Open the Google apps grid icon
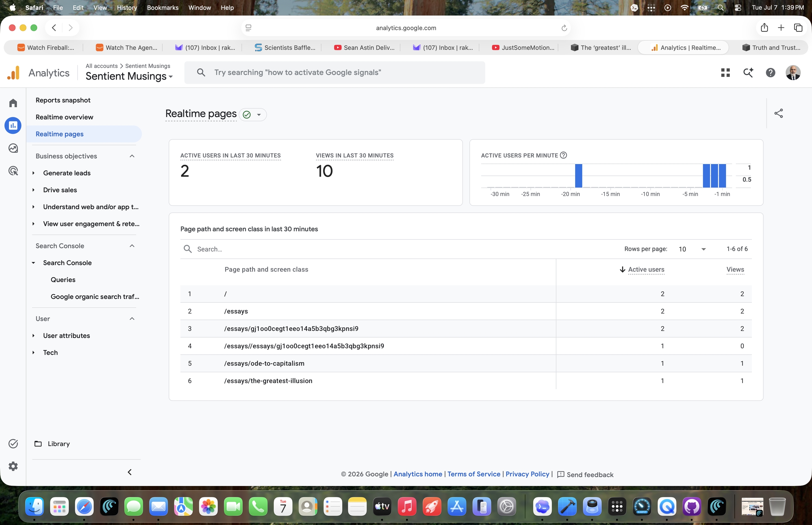 tap(726, 73)
